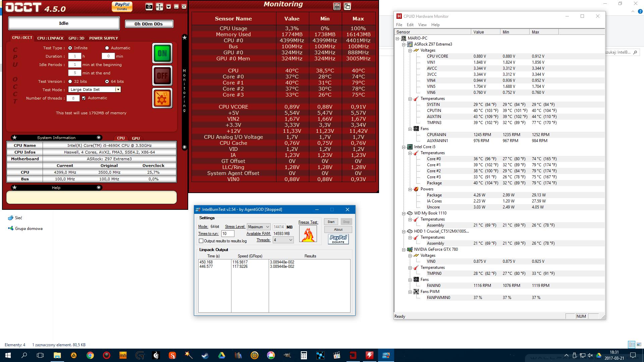Open the View menu in Hardware Monitor
644x362 pixels.
422,25
